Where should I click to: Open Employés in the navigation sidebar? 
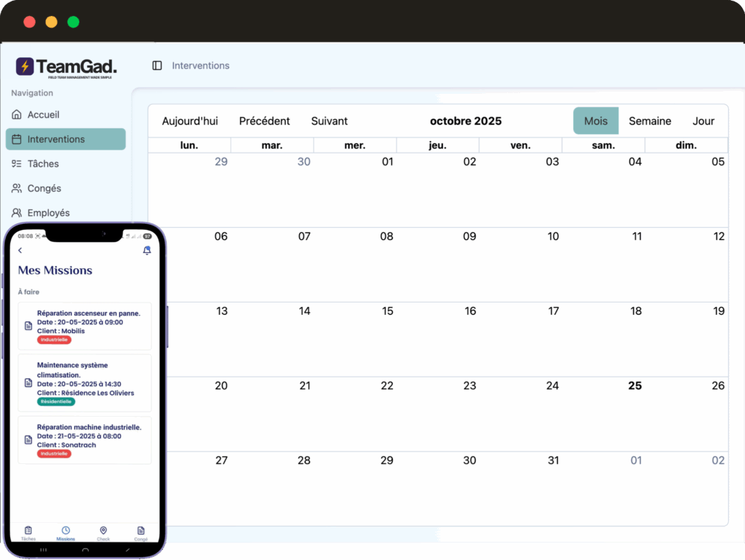(48, 213)
